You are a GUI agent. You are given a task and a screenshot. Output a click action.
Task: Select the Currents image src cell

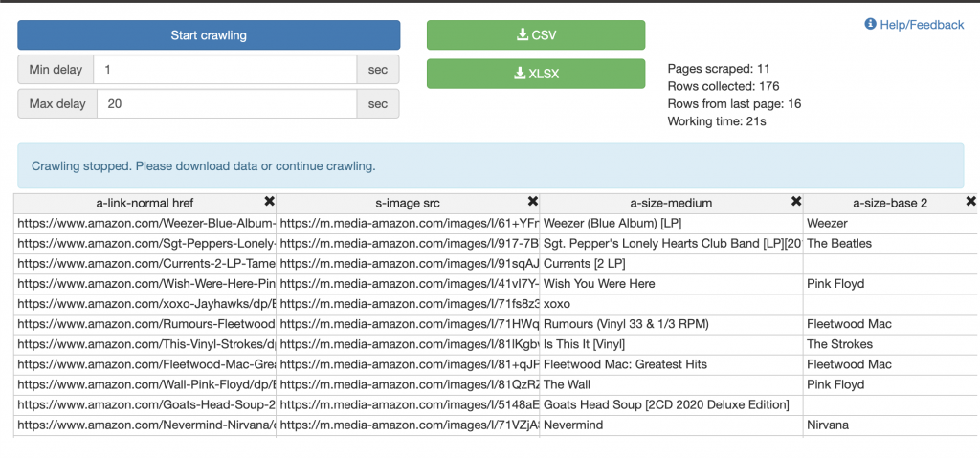(x=409, y=263)
